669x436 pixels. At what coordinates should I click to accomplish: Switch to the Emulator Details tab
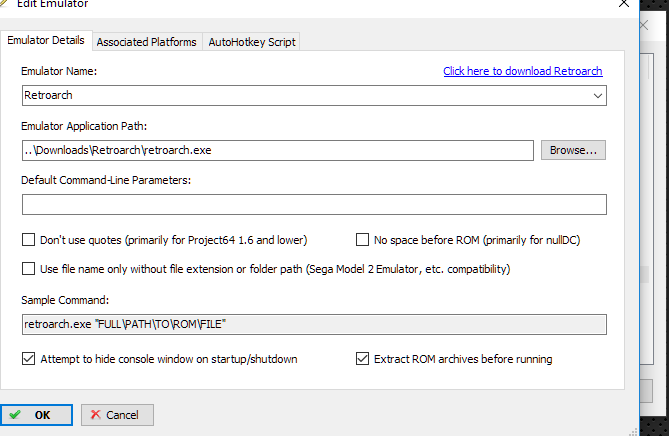pyautogui.click(x=46, y=41)
